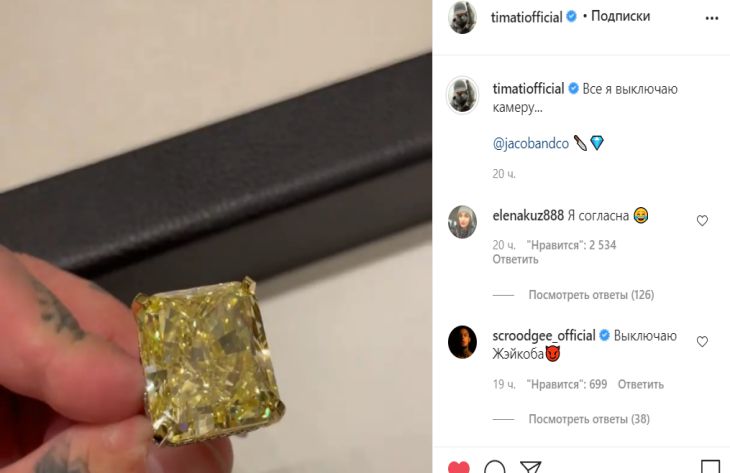The width and height of the screenshot is (730, 473).
Task: Open the three-dot post options menu
Action: (x=712, y=18)
